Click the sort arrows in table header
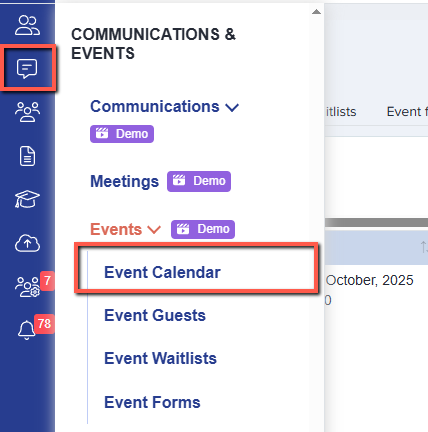 click(424, 248)
